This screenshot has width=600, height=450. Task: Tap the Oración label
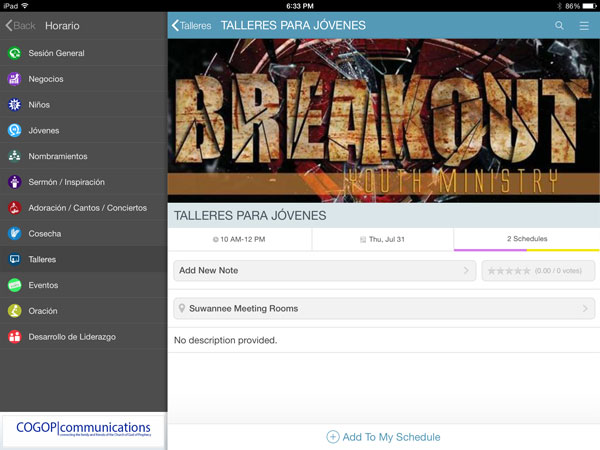[x=43, y=311]
